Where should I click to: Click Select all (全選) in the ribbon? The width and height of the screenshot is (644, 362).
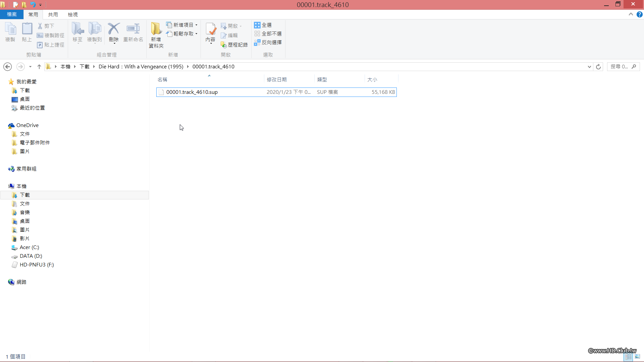pos(263,25)
